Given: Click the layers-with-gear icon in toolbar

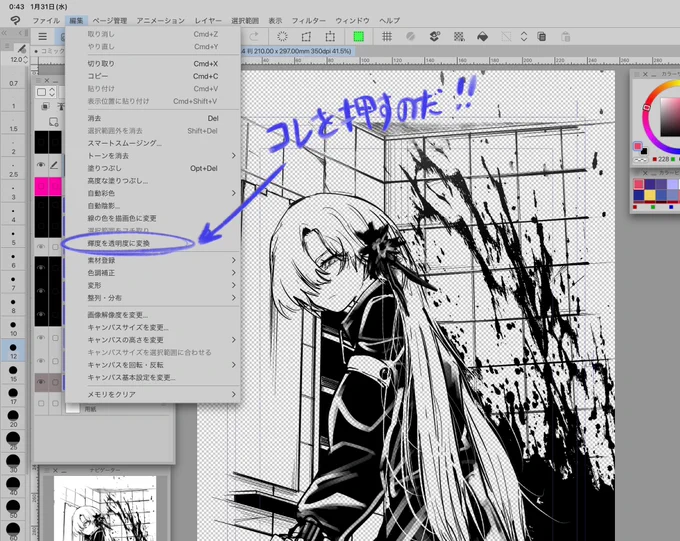Looking at the screenshot, I should tap(435, 36).
